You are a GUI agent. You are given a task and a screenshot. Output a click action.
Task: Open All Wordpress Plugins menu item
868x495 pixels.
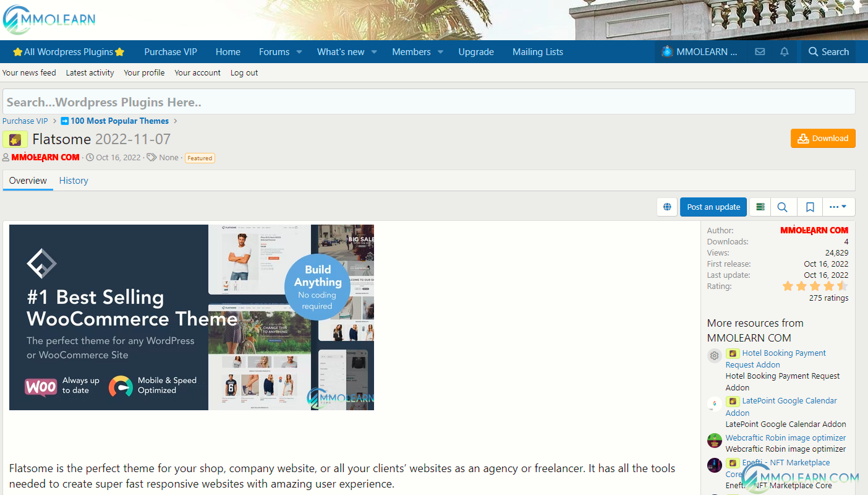click(x=69, y=52)
